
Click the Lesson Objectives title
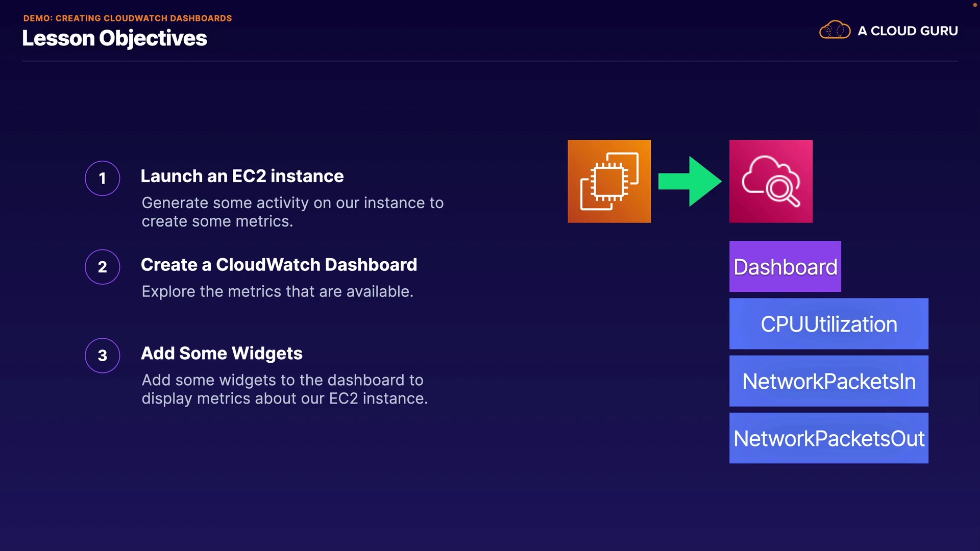(x=114, y=38)
